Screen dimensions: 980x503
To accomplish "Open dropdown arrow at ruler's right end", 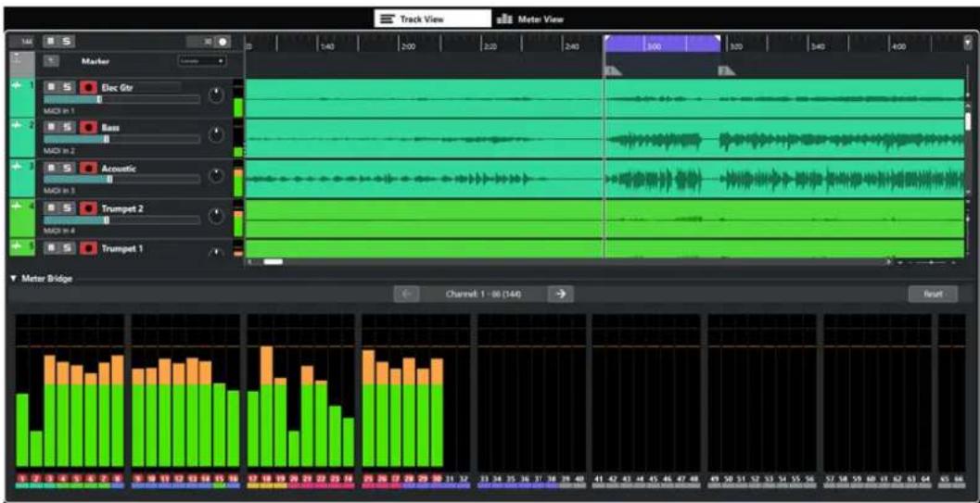I will [968, 42].
